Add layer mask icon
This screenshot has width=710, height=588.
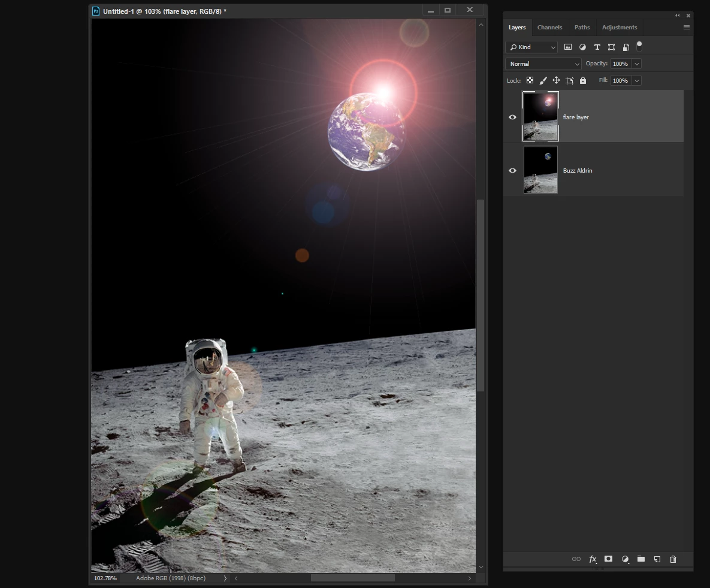609,559
